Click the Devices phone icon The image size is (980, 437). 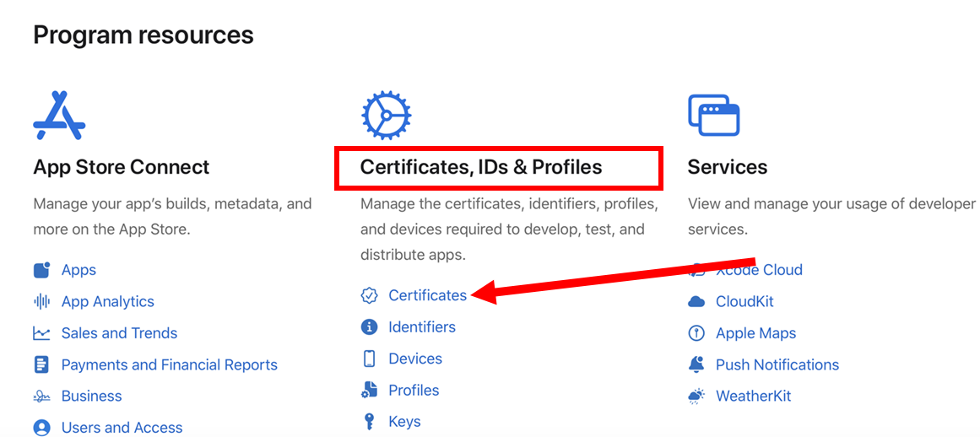[x=370, y=359]
